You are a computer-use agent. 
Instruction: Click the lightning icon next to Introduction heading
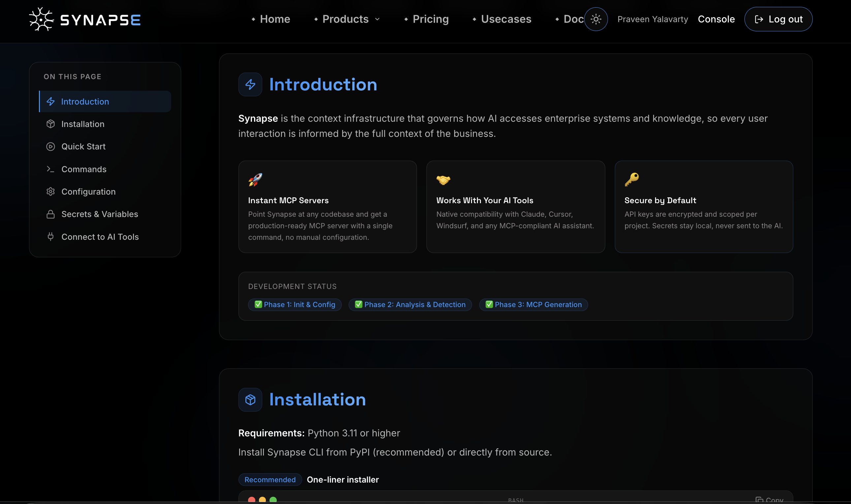250,84
